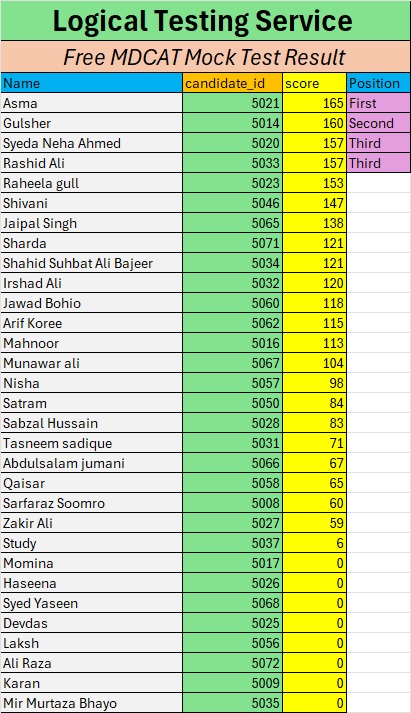Select the Second position cell

coord(378,123)
